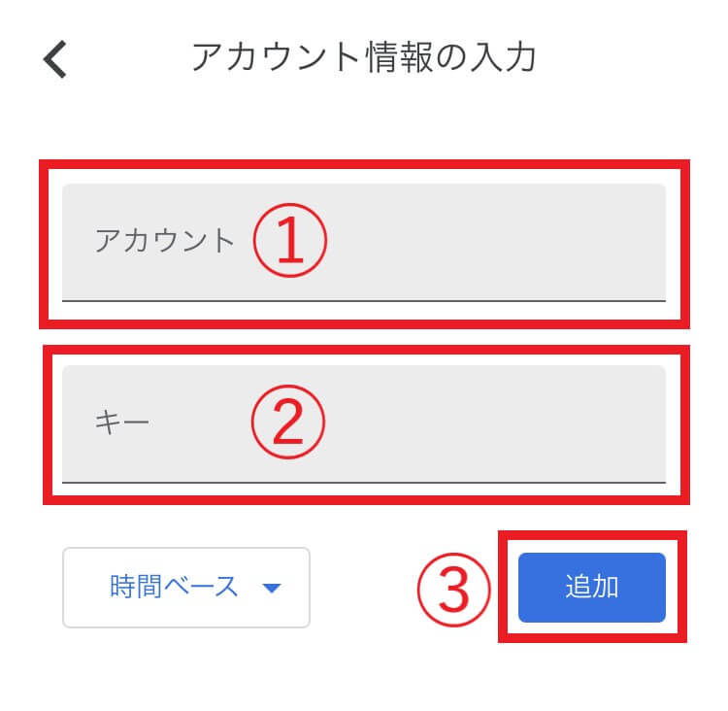Click the circled number 3 annotation
This screenshot has height=711, width=728.
[453, 590]
